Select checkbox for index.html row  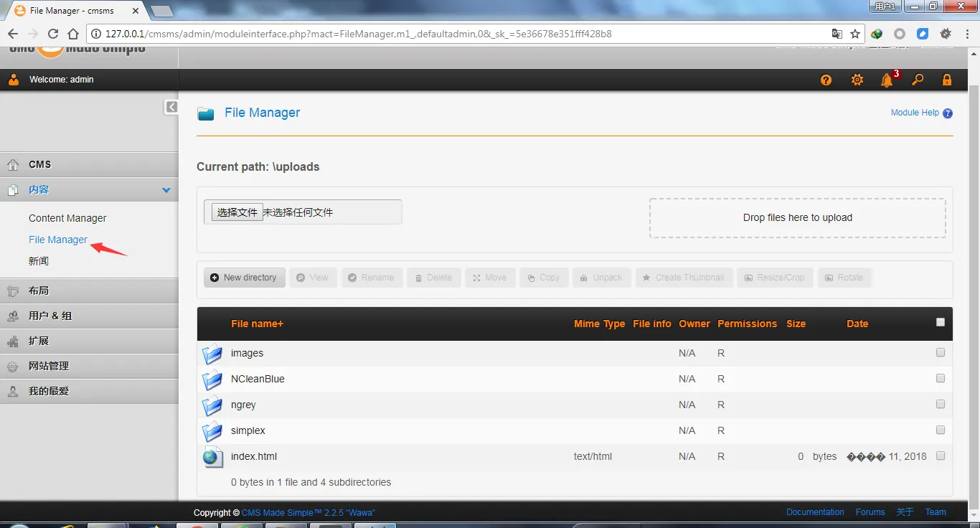click(x=941, y=456)
